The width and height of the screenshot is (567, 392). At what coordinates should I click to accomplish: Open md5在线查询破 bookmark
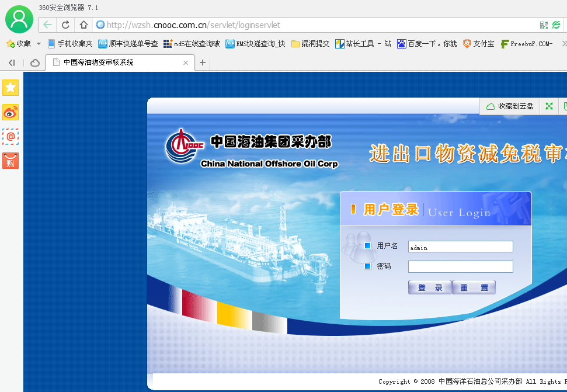[192, 44]
